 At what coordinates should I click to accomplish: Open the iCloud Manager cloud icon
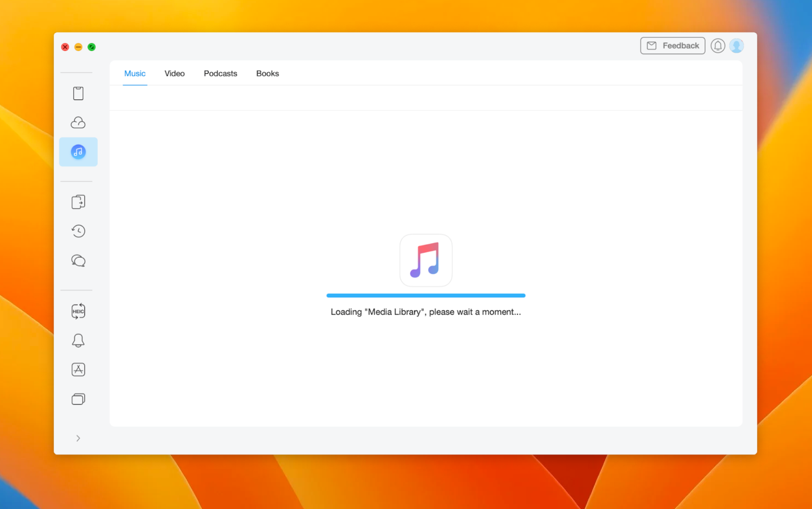(78, 123)
